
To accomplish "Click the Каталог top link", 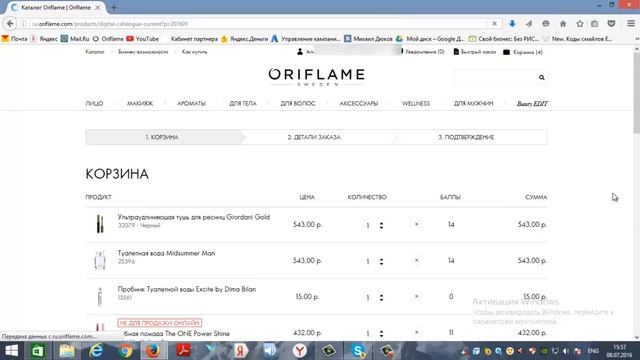I will pos(95,52).
